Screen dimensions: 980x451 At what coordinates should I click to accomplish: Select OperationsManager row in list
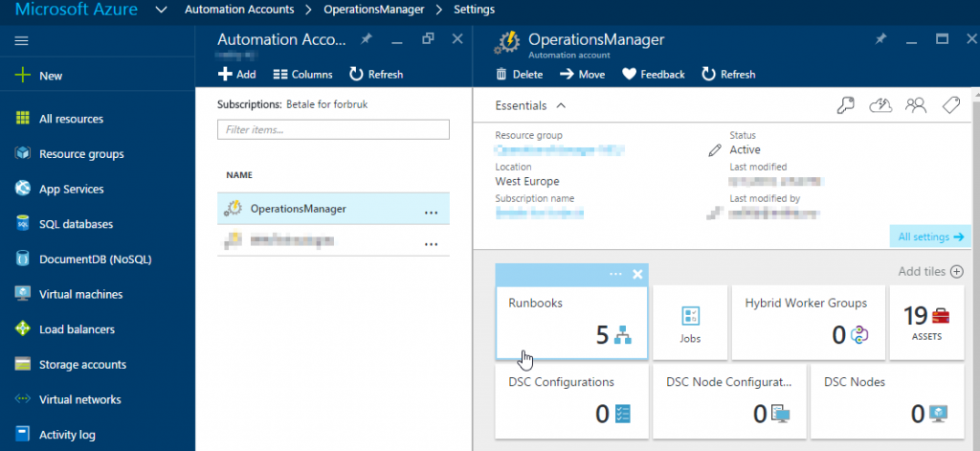pos(333,209)
